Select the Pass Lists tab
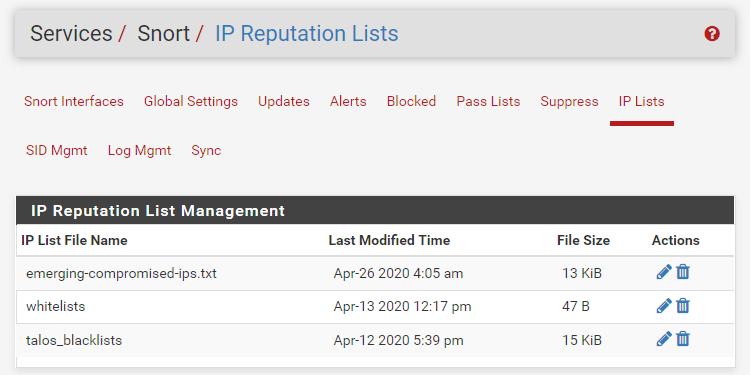The height and width of the screenshot is (375, 750). click(488, 101)
